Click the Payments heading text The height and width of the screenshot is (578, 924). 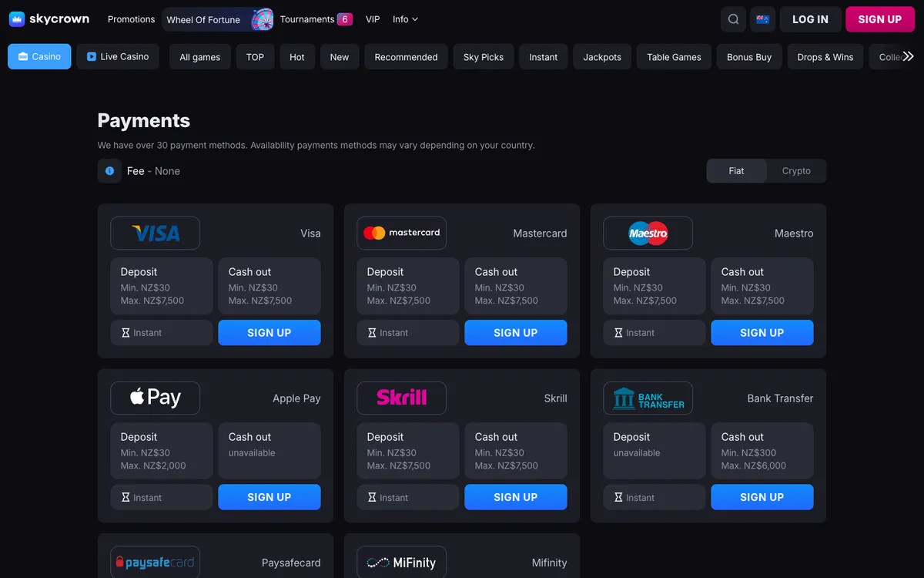[144, 121]
